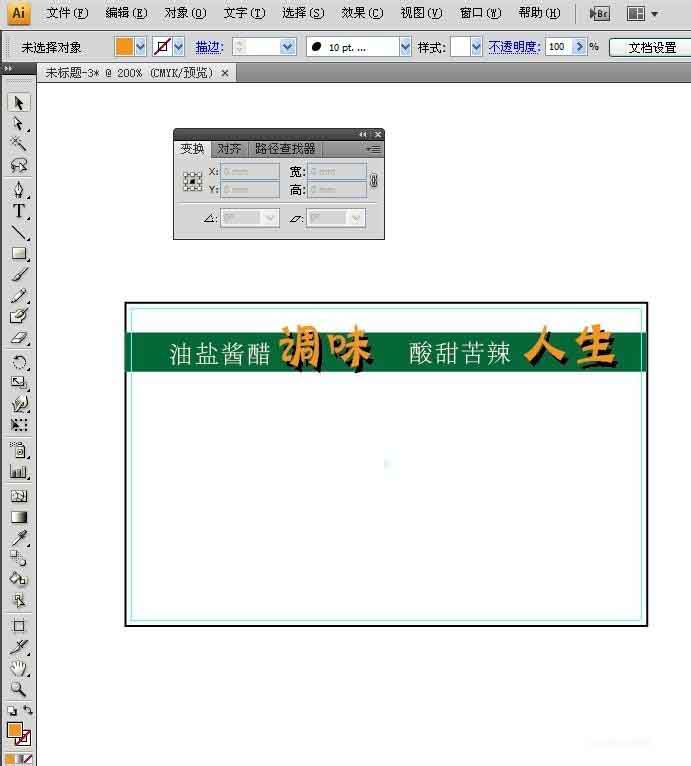Toggle constrain width and height proportions link
Viewport: 691px width, 766px height.
[373, 180]
